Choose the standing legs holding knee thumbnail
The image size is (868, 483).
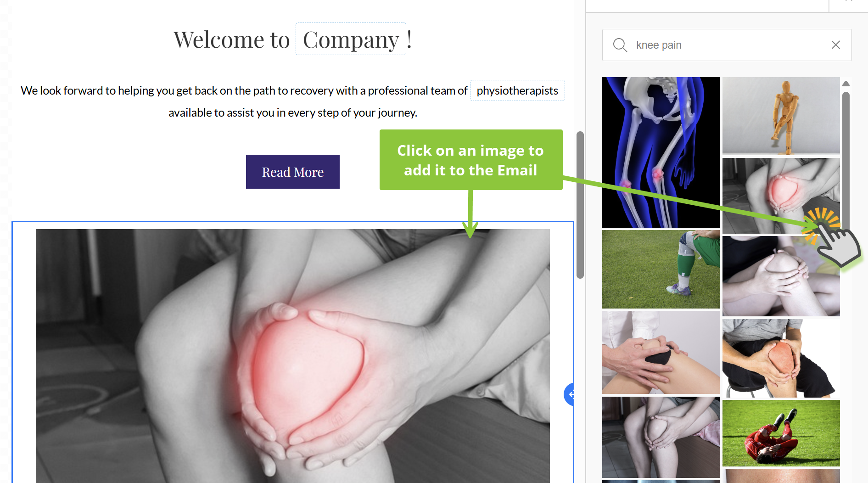point(661,437)
